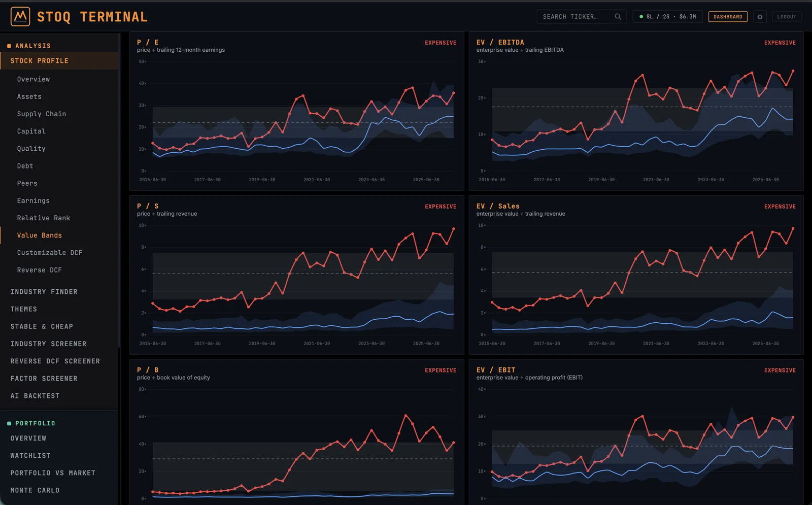Open Reverse DCF under Stock Profile

click(x=40, y=270)
